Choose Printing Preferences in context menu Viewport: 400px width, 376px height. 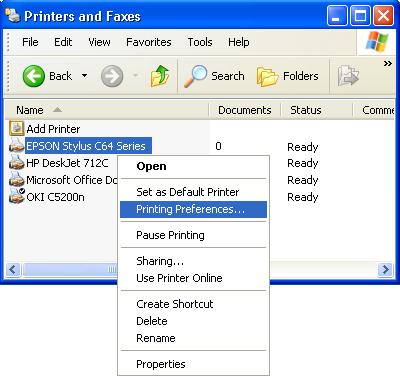tap(193, 209)
